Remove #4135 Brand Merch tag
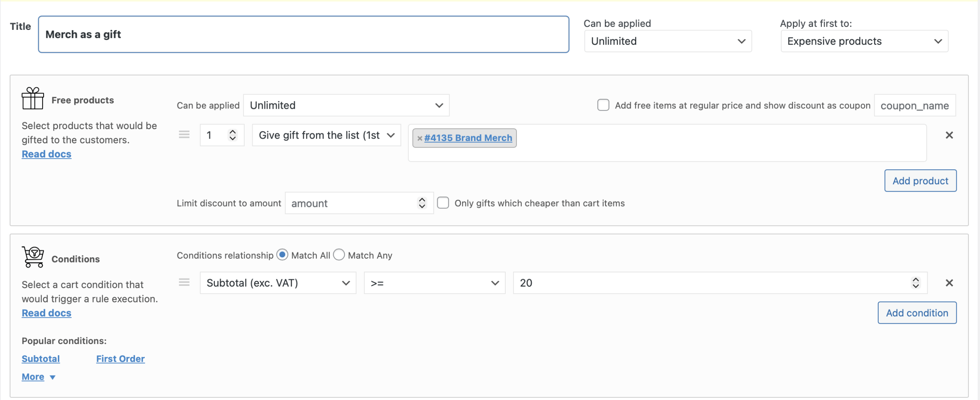The height and width of the screenshot is (400, 980). (420, 138)
